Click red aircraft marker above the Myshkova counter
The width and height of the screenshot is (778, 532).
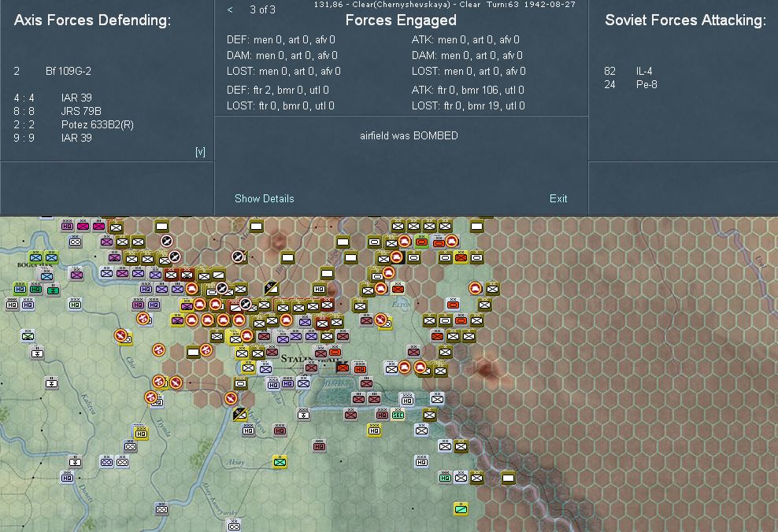(x=230, y=398)
